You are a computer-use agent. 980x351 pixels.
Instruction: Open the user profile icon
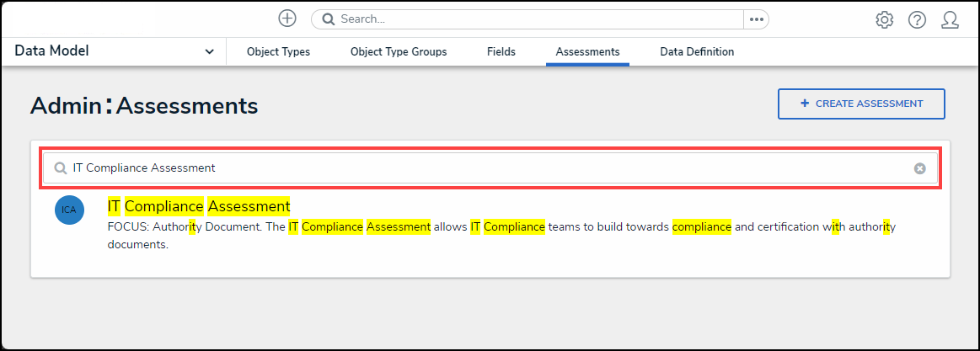[951, 19]
